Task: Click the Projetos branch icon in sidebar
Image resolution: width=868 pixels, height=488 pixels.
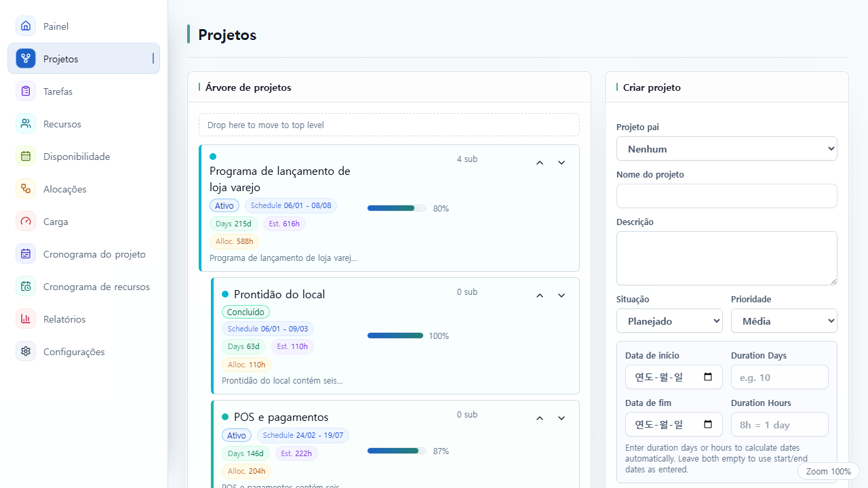Action: [26, 59]
